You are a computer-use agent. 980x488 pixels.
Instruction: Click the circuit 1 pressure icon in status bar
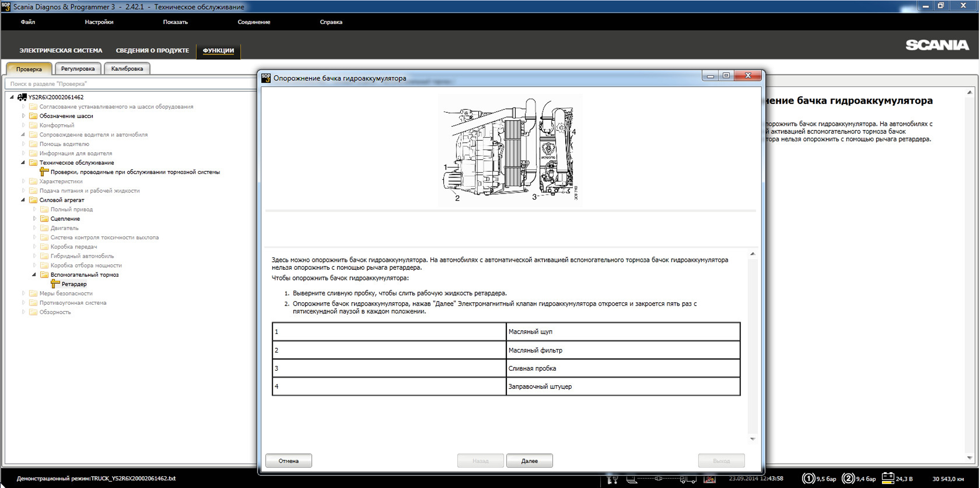point(808,478)
